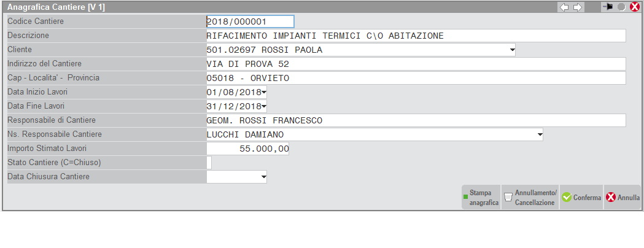The width and height of the screenshot is (644, 248).
Task: Close the Anagrafica Cantiere window with red X
Action: (x=634, y=7)
